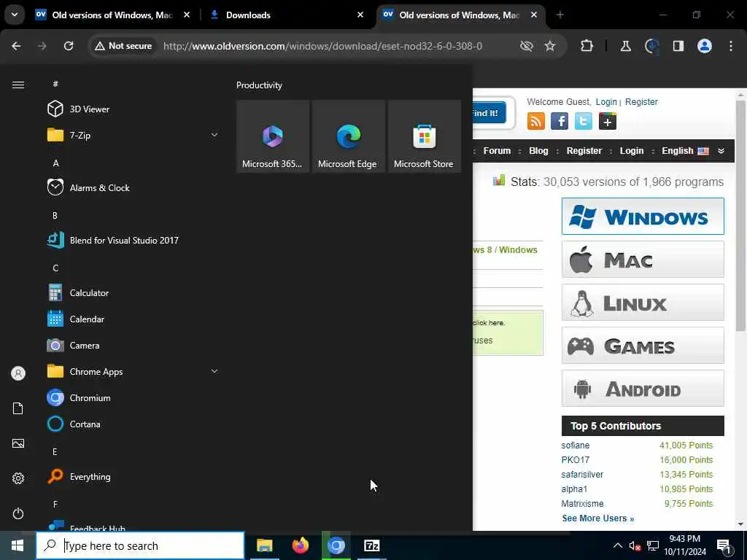Expand the Chrome Apps folder chevron
Screen dimensions: 747x560
[x=214, y=371]
